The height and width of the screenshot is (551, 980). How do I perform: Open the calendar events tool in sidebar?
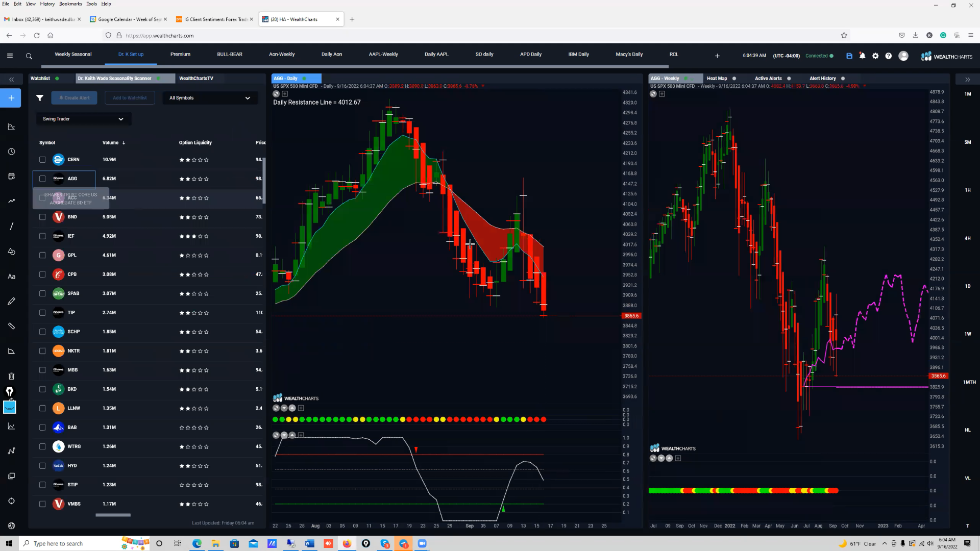coord(11,176)
